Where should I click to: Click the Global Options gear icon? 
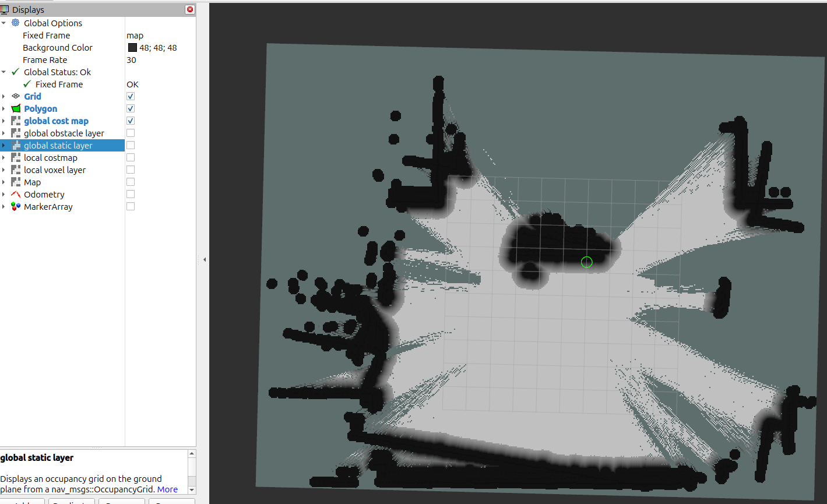coord(16,23)
